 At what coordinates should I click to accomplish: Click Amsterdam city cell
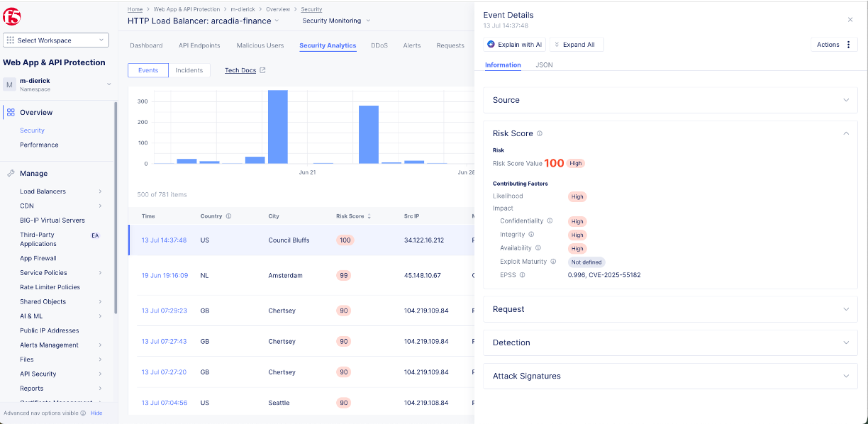(x=285, y=275)
